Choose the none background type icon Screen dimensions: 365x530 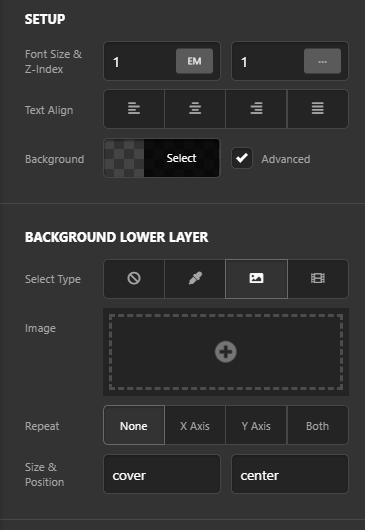pos(134,279)
